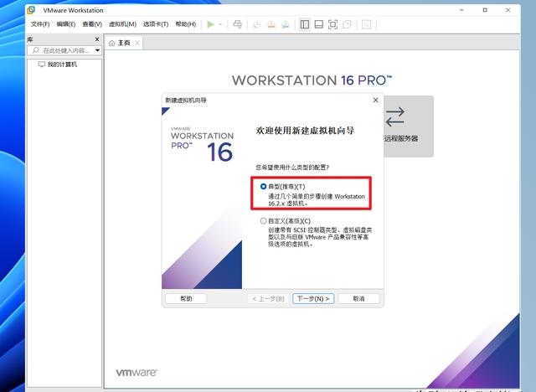Close the 新建虚拟机向导 dialog
This screenshot has width=536, height=392.
(375, 101)
